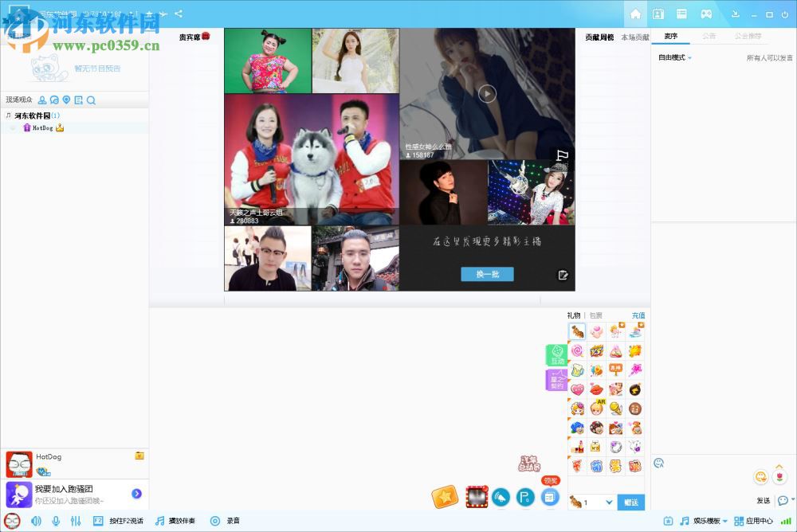
Task: Click the location pin icon in audience toolbar
Action: (x=67, y=100)
